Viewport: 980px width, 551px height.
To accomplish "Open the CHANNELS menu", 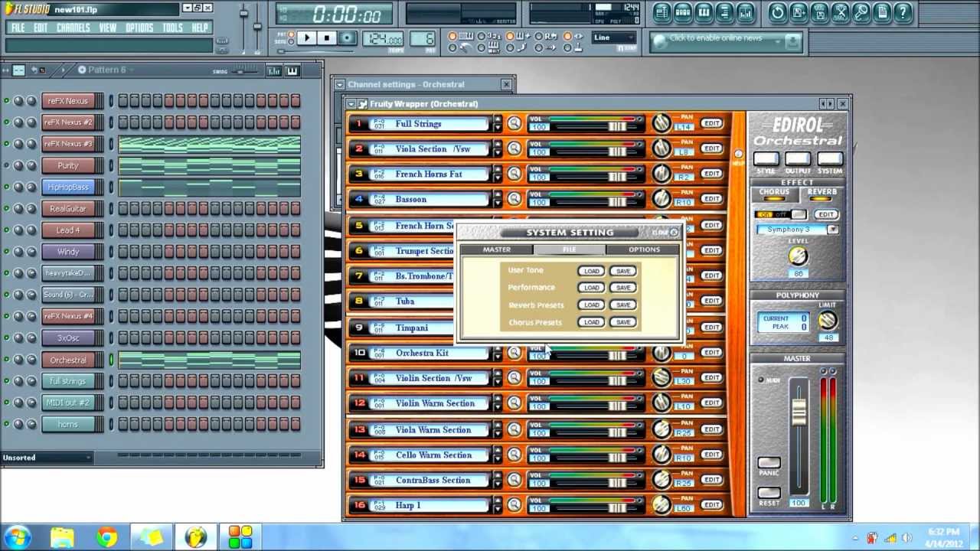I will [x=73, y=28].
